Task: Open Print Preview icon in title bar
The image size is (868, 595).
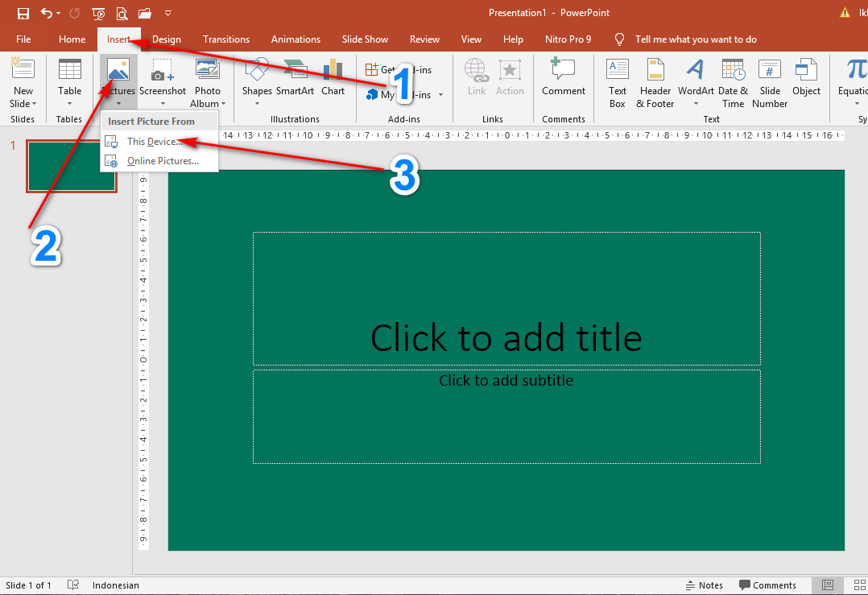Action: (x=122, y=13)
